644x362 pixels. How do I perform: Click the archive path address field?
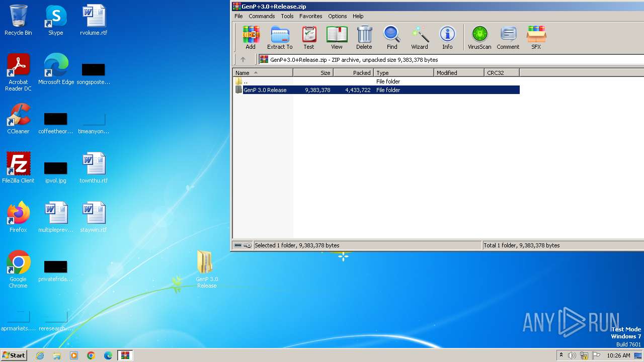(x=451, y=59)
